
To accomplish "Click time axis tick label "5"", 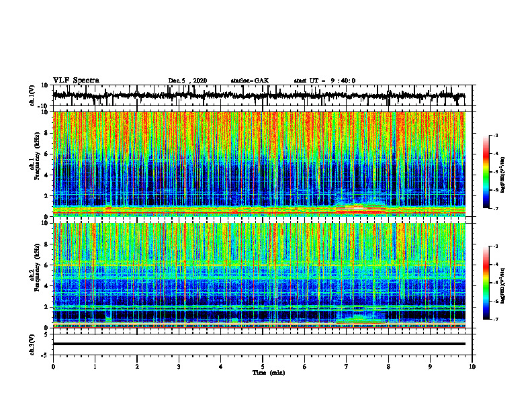I will pos(263,367).
